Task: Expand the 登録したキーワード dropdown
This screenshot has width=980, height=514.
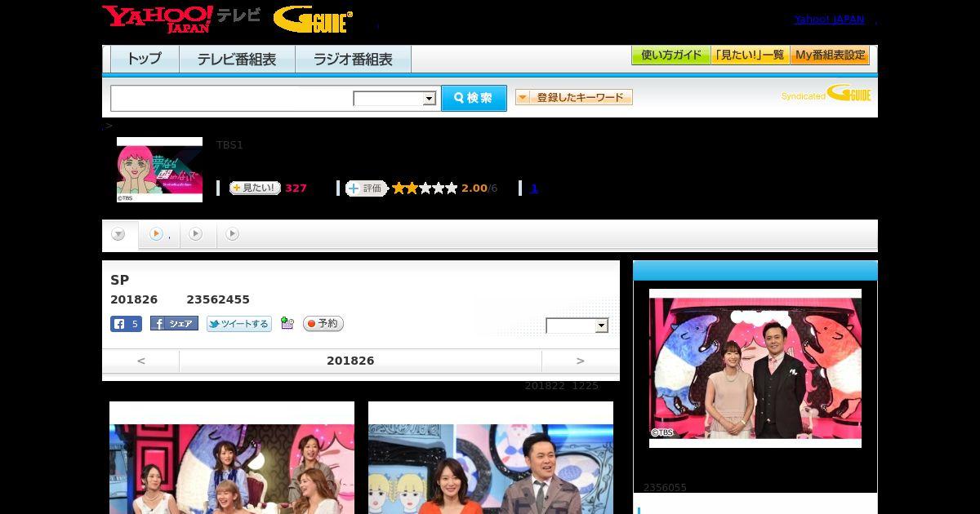Action: [x=574, y=97]
